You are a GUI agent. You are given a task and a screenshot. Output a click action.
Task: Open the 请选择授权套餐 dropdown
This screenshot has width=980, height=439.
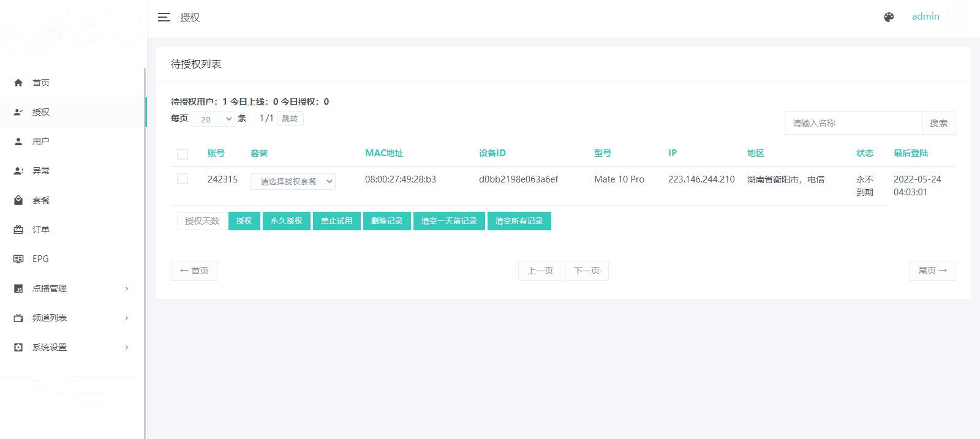pyautogui.click(x=293, y=181)
